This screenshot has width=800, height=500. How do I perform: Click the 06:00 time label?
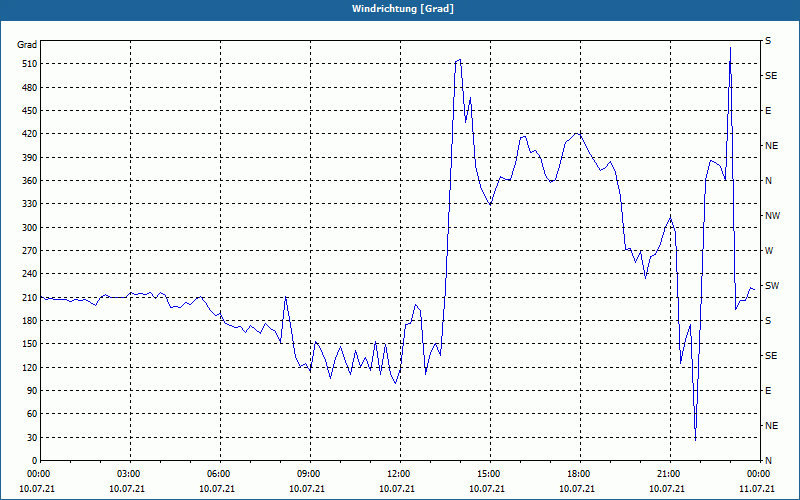click(218, 473)
